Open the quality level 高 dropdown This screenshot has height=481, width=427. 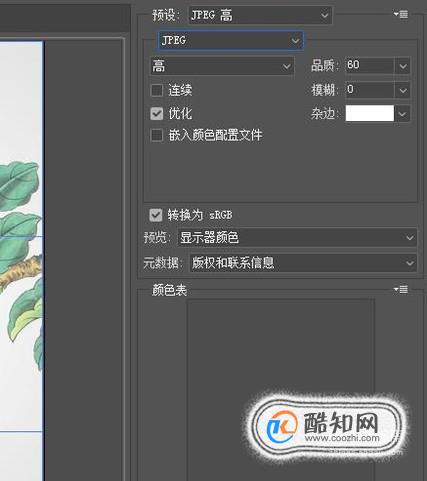click(222, 66)
